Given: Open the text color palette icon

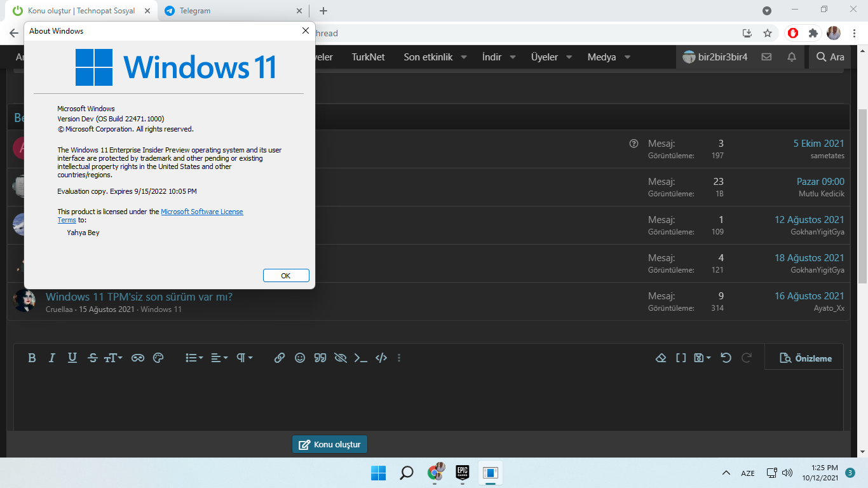Looking at the screenshot, I should point(158,358).
